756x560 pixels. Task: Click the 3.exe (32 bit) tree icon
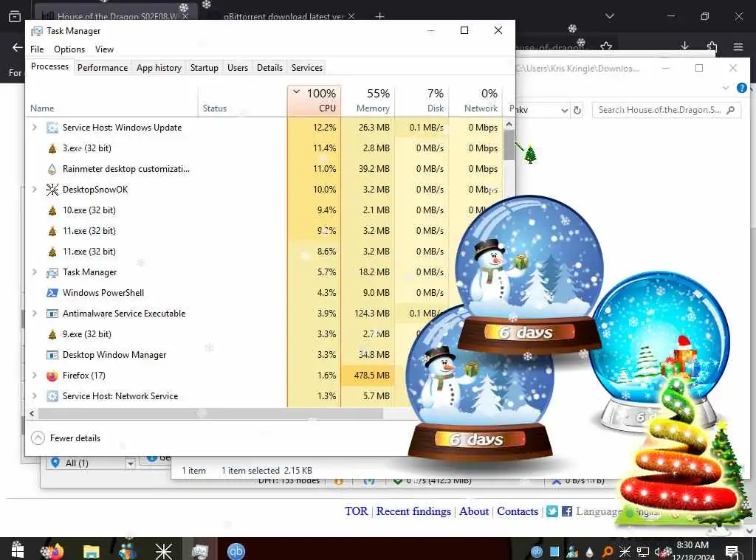52,148
